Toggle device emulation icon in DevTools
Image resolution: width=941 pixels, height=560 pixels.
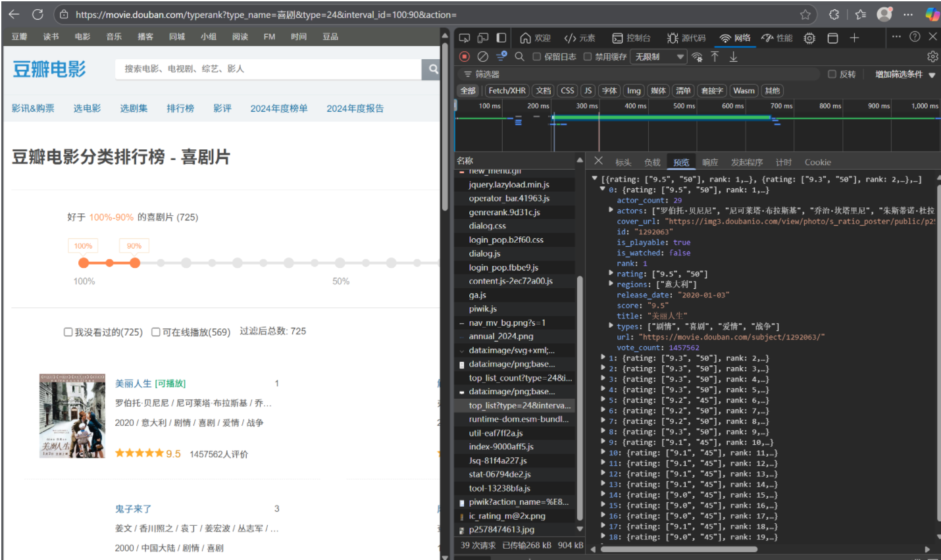483,38
